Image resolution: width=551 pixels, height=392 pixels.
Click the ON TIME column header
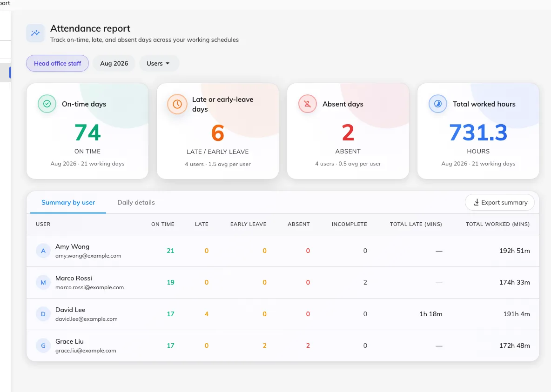tap(163, 224)
